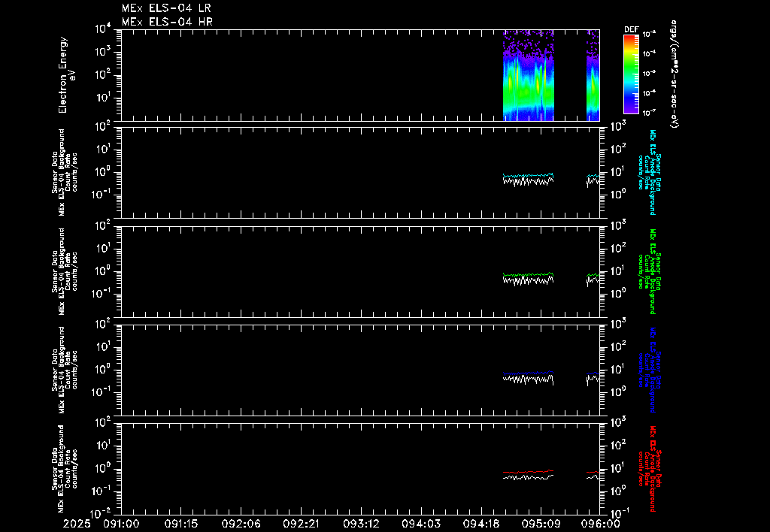Image resolution: width=770 pixels, height=532 pixels.
Task: Click the blue background count rate trace
Action: 529,373
